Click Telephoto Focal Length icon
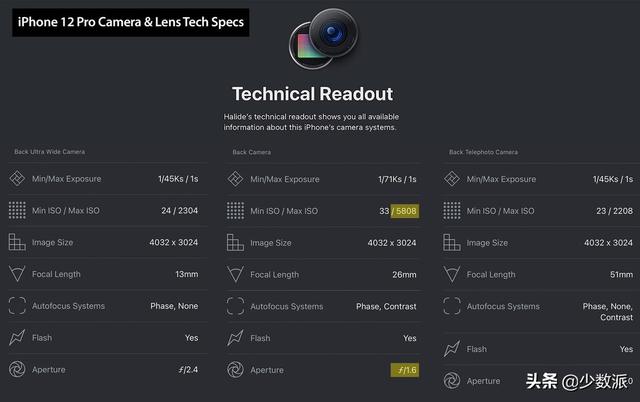The height and width of the screenshot is (402, 640). tap(452, 274)
